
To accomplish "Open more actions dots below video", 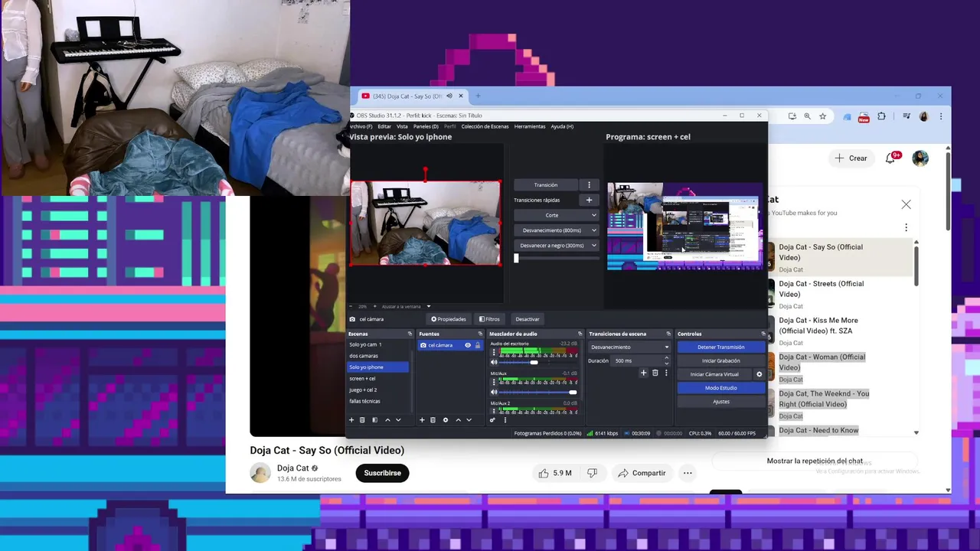I will pyautogui.click(x=688, y=473).
